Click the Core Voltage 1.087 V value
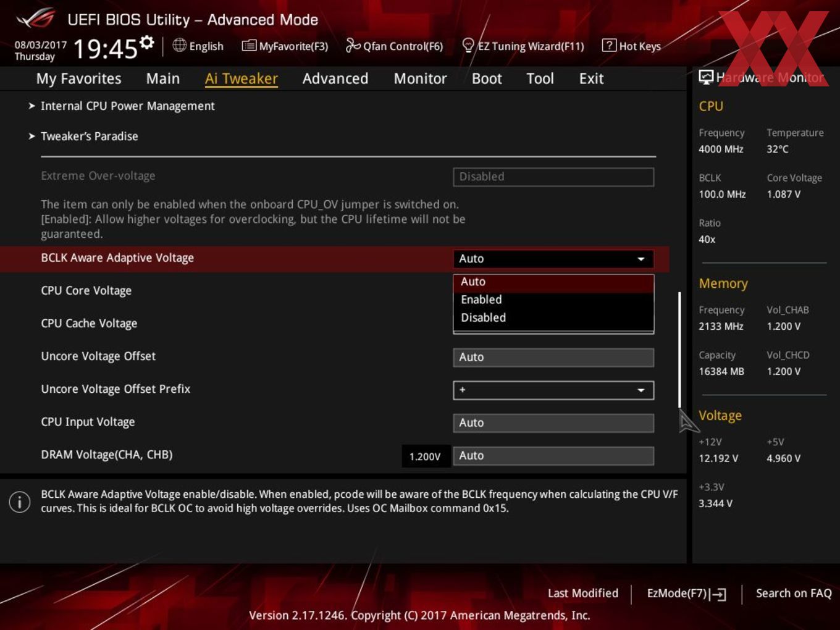The height and width of the screenshot is (630, 840). tap(783, 194)
